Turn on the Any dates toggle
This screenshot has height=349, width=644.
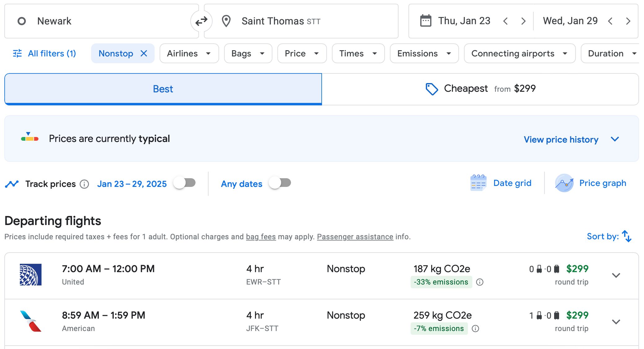(280, 183)
